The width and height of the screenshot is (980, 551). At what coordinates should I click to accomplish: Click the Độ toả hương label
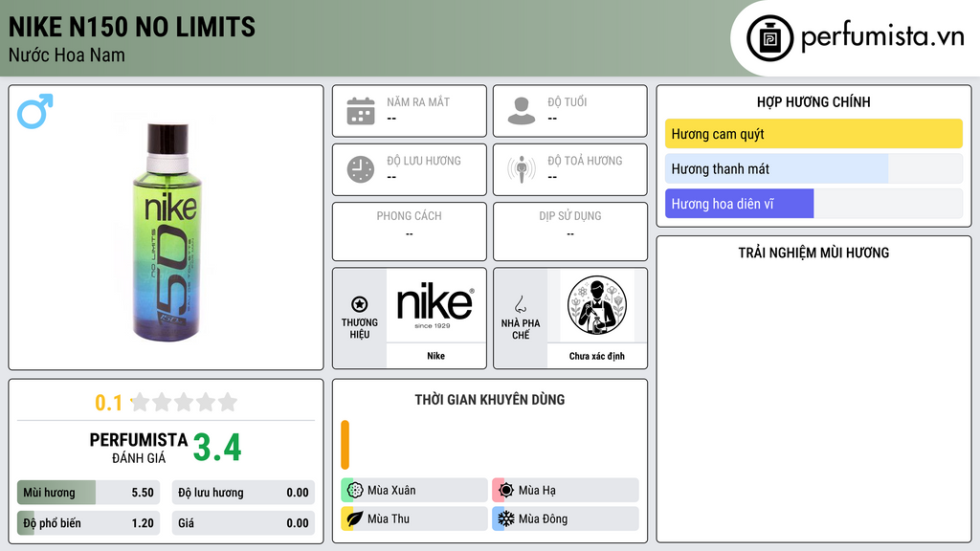coord(585,161)
